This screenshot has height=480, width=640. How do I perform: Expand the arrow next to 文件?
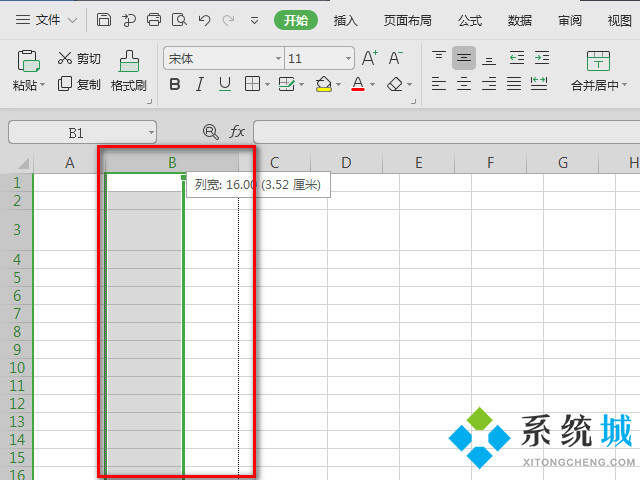click(x=72, y=20)
